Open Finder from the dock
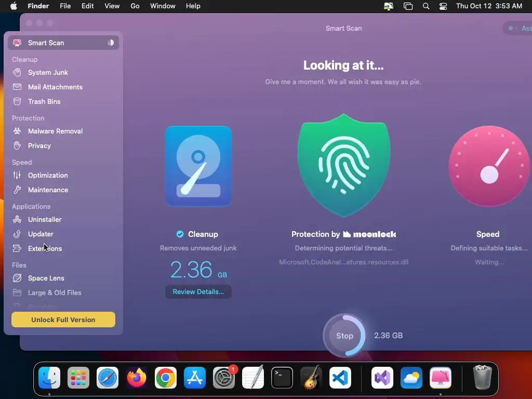 point(49,378)
